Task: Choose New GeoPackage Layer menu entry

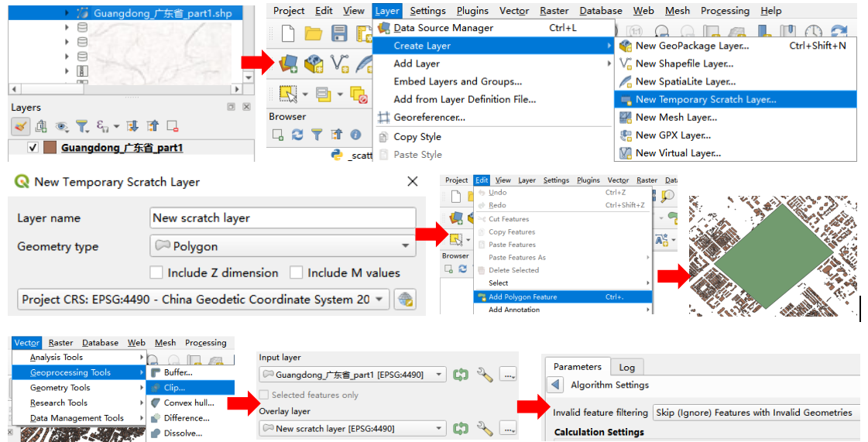Action: point(736,46)
